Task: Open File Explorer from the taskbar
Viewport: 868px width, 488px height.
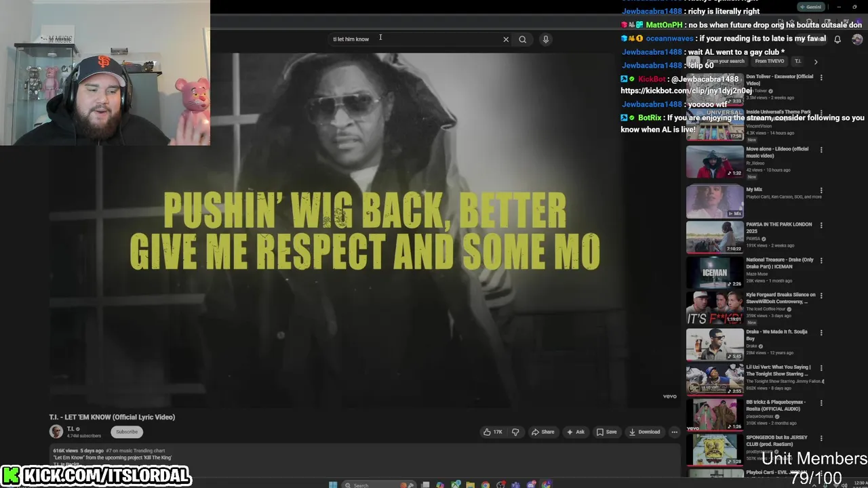Action: 470,485
